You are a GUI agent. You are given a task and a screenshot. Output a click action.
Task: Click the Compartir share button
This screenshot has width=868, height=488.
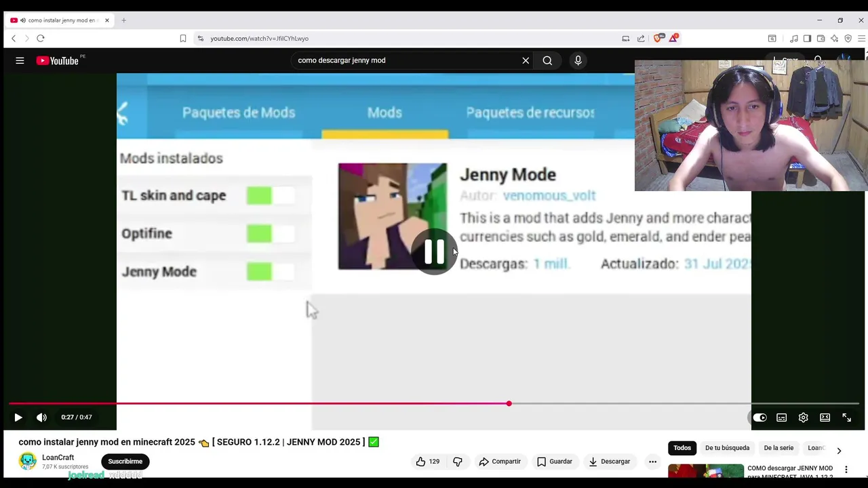click(500, 462)
